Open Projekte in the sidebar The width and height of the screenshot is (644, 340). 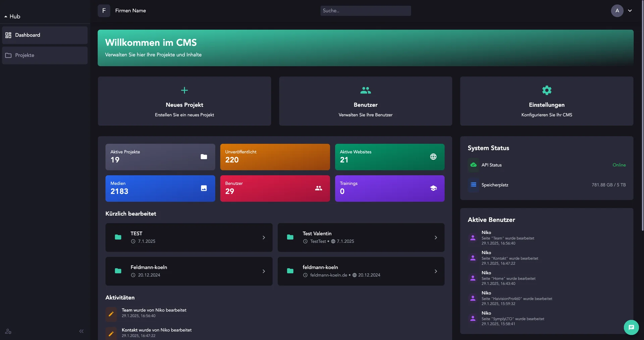click(45, 55)
